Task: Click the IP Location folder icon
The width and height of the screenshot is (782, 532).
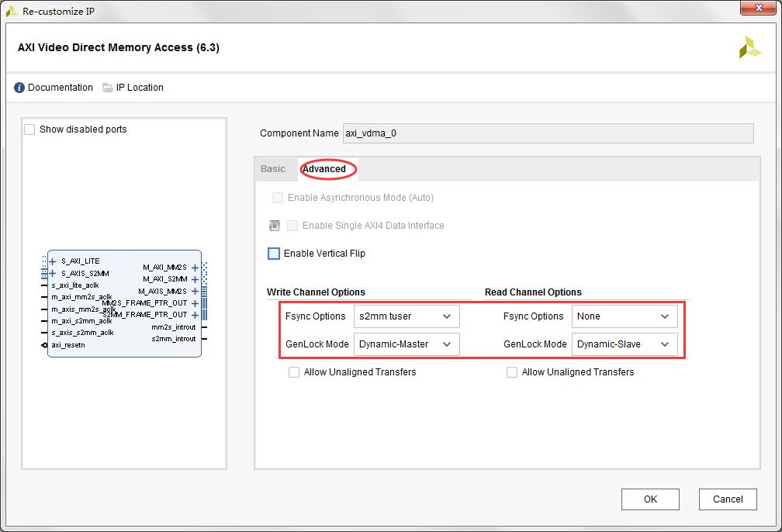Action: tap(107, 88)
